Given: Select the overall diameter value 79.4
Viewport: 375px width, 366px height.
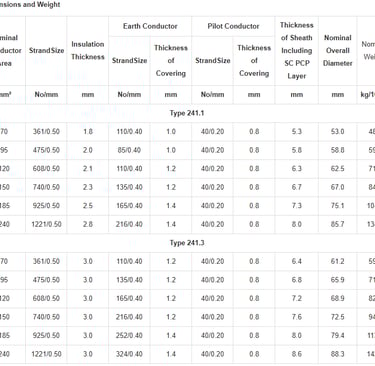Looking at the screenshot, I should pyautogui.click(x=337, y=335).
